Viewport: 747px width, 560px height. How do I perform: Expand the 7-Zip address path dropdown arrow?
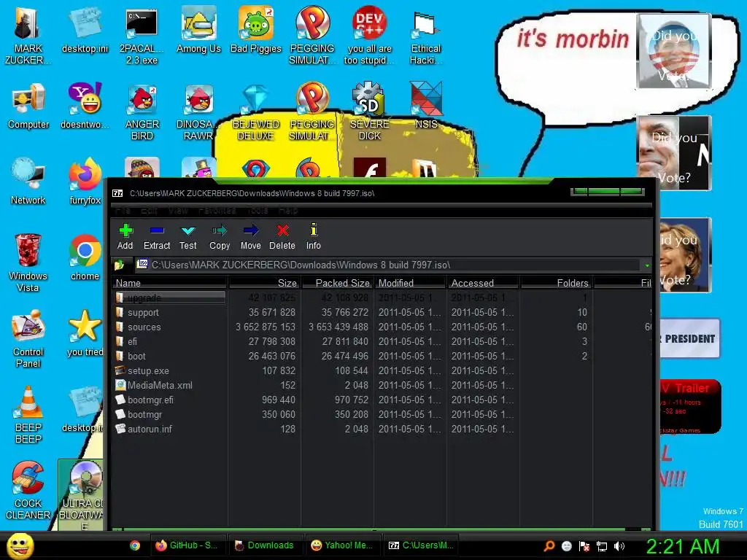pos(646,265)
